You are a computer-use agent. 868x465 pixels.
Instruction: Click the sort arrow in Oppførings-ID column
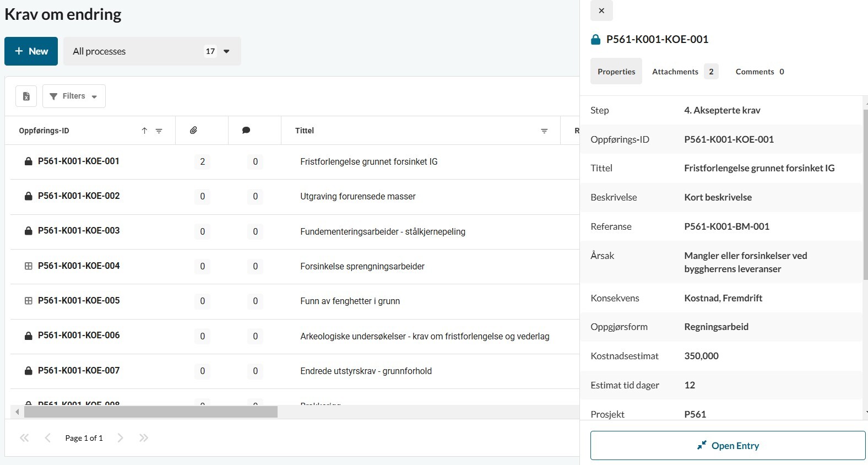tap(144, 131)
